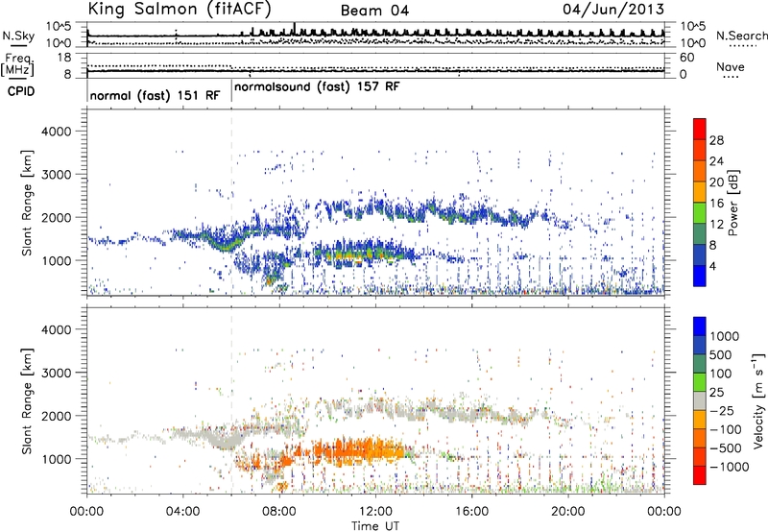Image resolution: width=768 pixels, height=532 pixels.
Task: Click the 8 label on the power colorbar
Action: pyautogui.click(x=712, y=246)
